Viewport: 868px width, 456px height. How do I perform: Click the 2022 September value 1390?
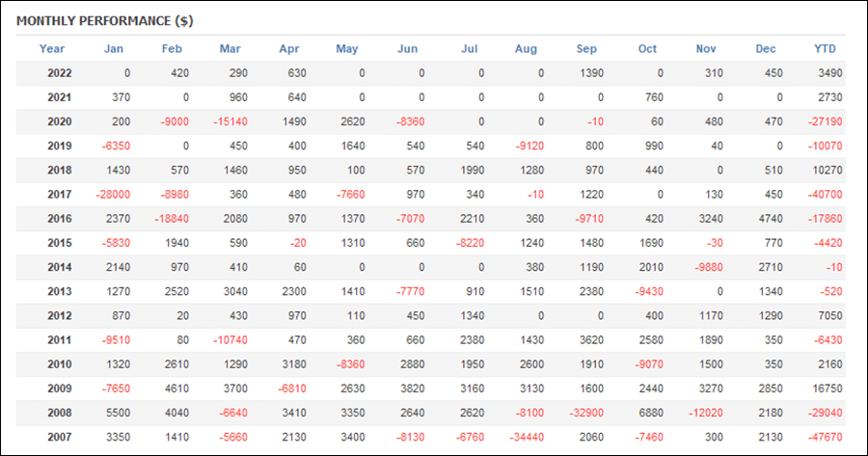[x=591, y=73]
